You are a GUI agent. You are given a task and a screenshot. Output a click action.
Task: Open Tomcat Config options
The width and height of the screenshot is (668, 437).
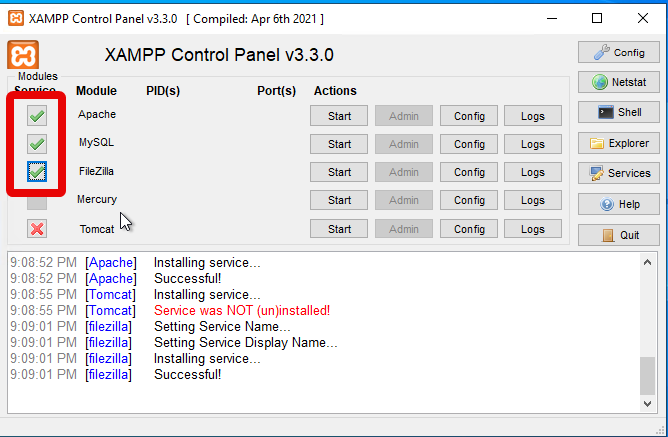(x=469, y=229)
